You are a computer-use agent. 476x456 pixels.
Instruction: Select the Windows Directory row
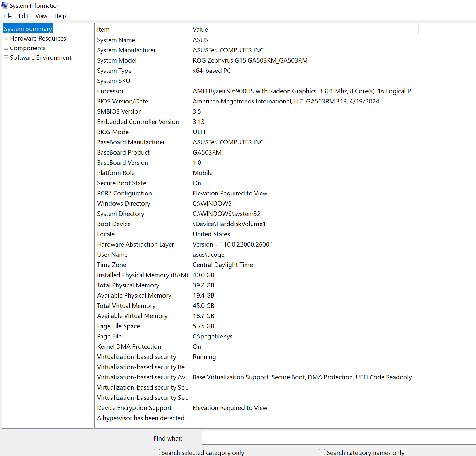click(257, 203)
